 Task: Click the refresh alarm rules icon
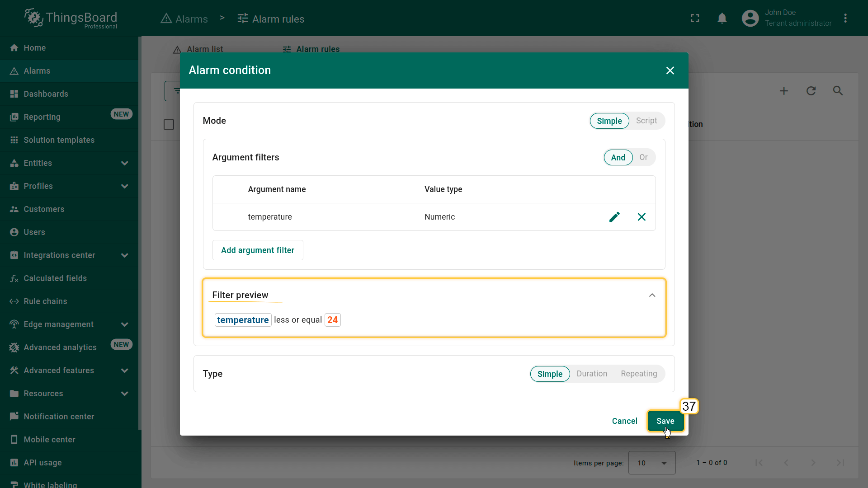click(811, 91)
